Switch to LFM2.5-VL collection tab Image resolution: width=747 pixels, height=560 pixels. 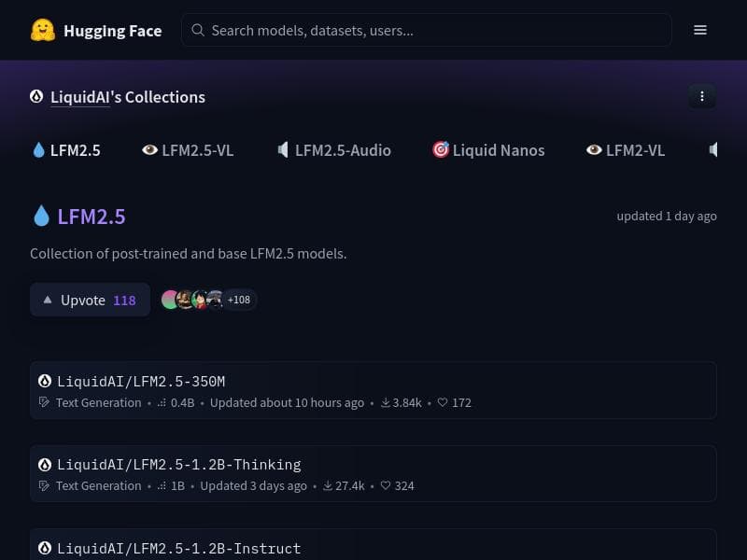pyautogui.click(x=188, y=150)
